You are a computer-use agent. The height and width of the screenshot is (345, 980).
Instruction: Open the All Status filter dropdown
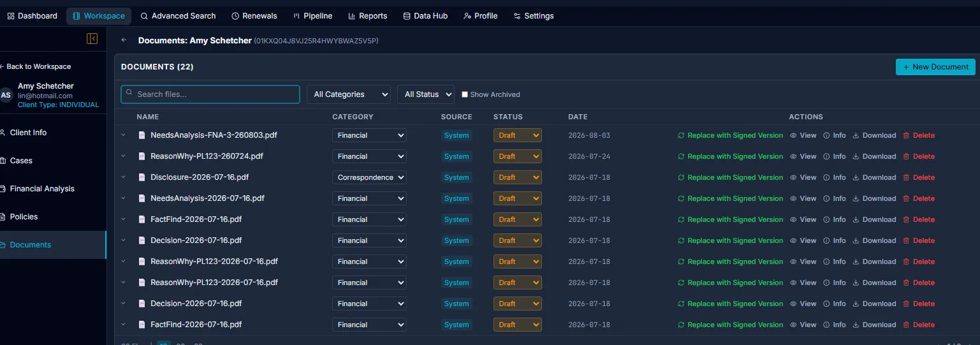[x=426, y=94]
